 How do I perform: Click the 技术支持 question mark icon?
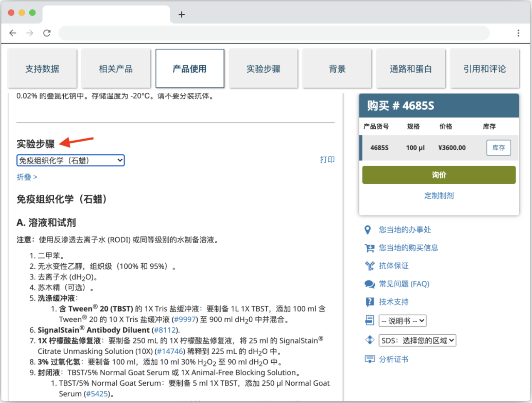[x=369, y=302]
